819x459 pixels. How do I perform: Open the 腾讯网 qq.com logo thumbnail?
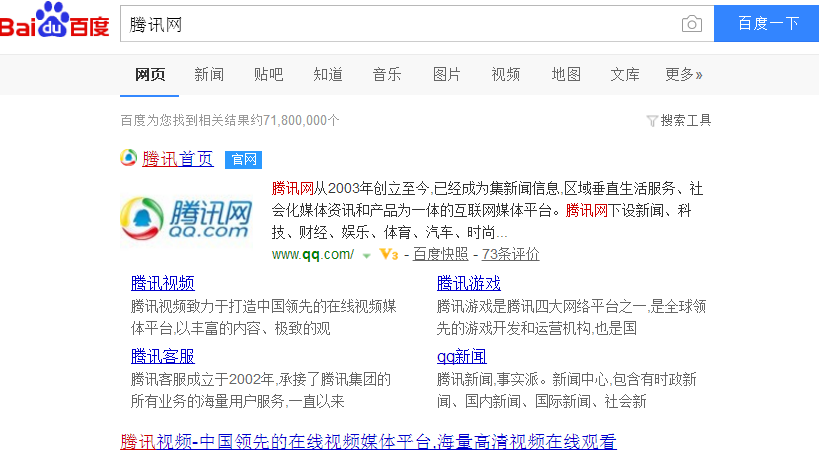coord(186,219)
